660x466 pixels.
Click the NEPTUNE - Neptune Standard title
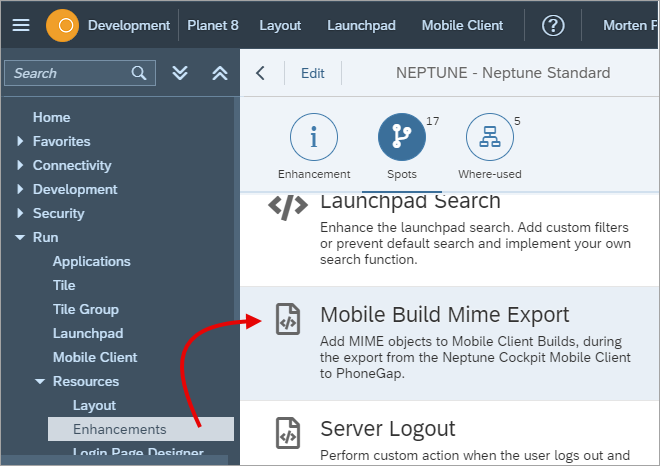(503, 73)
